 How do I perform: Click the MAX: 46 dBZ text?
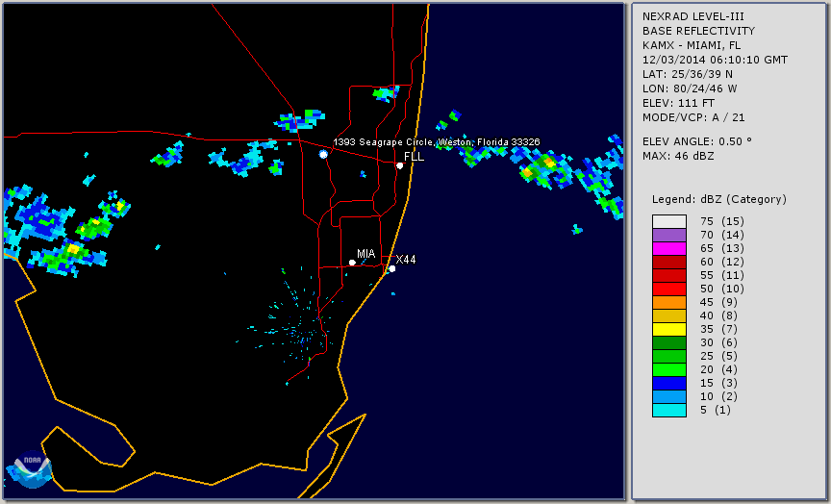coord(678,156)
